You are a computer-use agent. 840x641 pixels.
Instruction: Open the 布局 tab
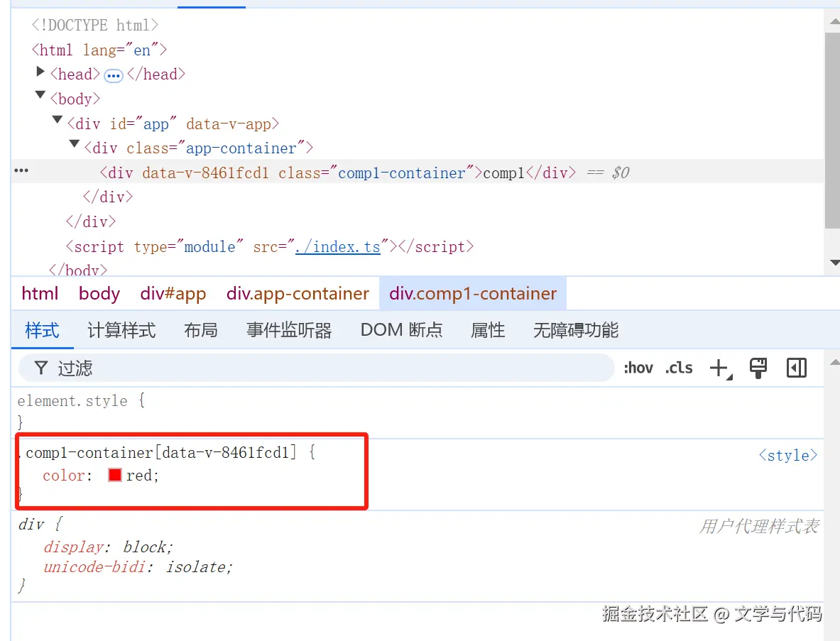point(201,330)
